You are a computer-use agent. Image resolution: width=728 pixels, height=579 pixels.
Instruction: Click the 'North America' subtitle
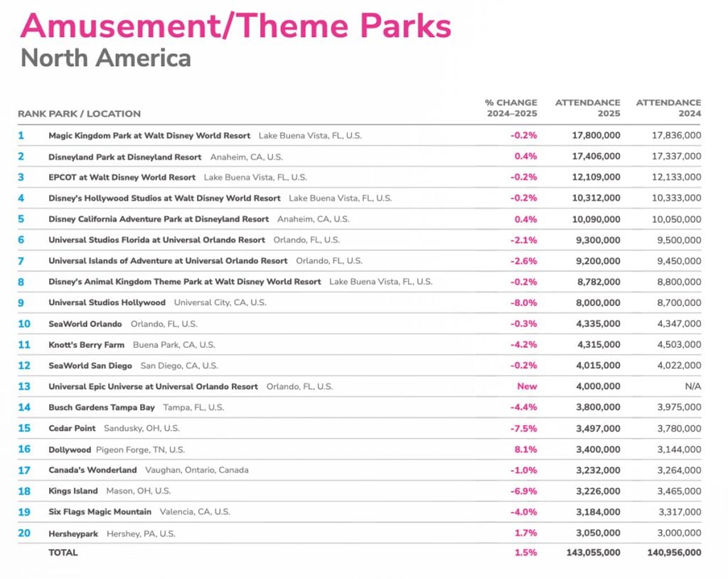click(106, 58)
